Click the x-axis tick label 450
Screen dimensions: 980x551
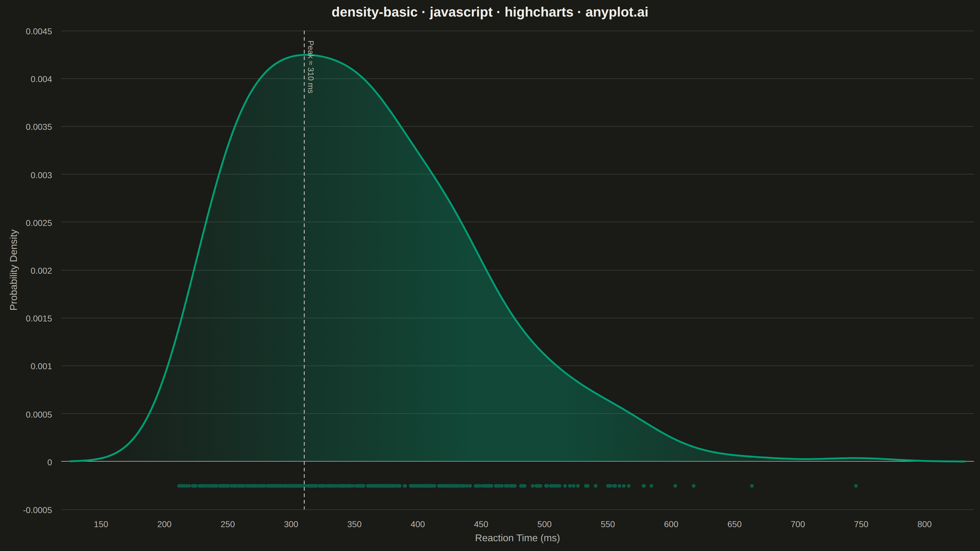[x=481, y=524]
